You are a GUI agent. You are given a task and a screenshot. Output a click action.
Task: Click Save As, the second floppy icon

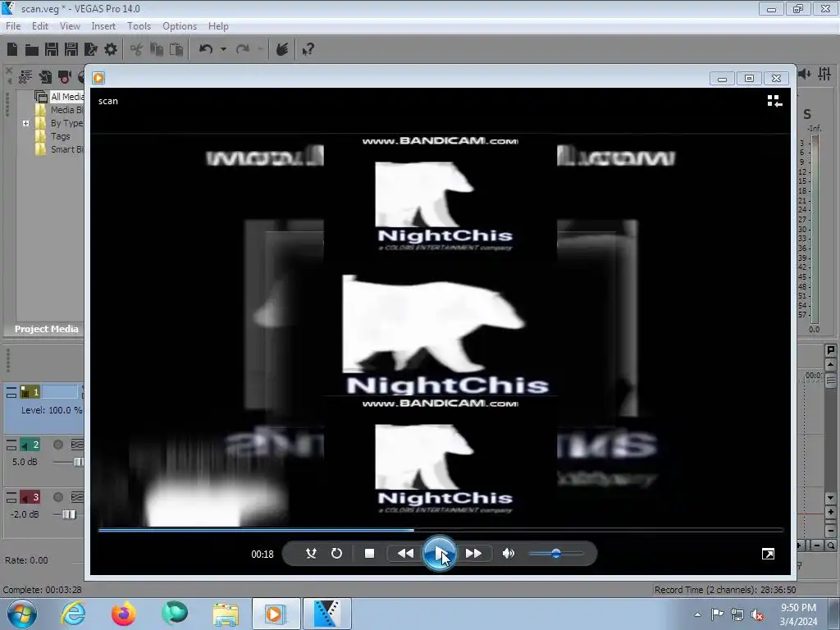[71, 49]
